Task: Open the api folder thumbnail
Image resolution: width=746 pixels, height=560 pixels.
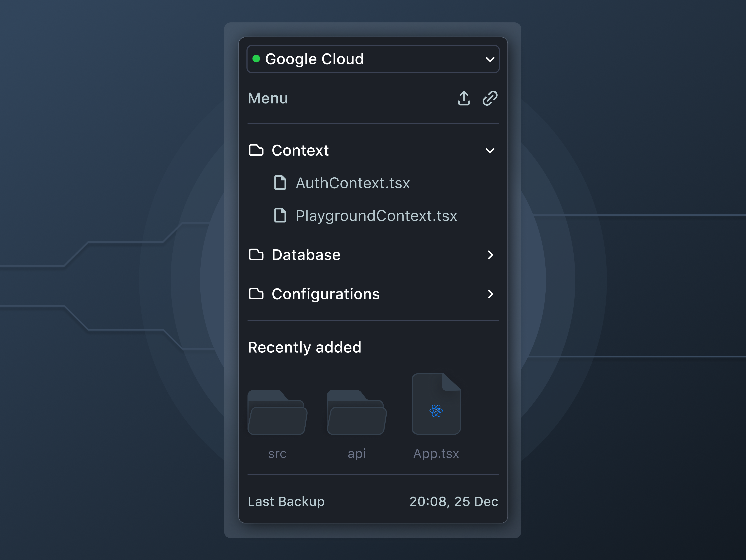Action: (357, 412)
